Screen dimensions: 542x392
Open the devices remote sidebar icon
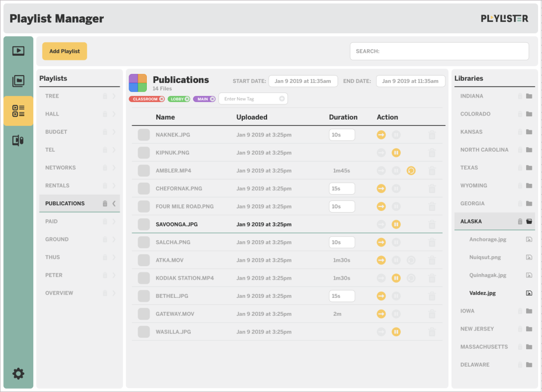tap(18, 140)
